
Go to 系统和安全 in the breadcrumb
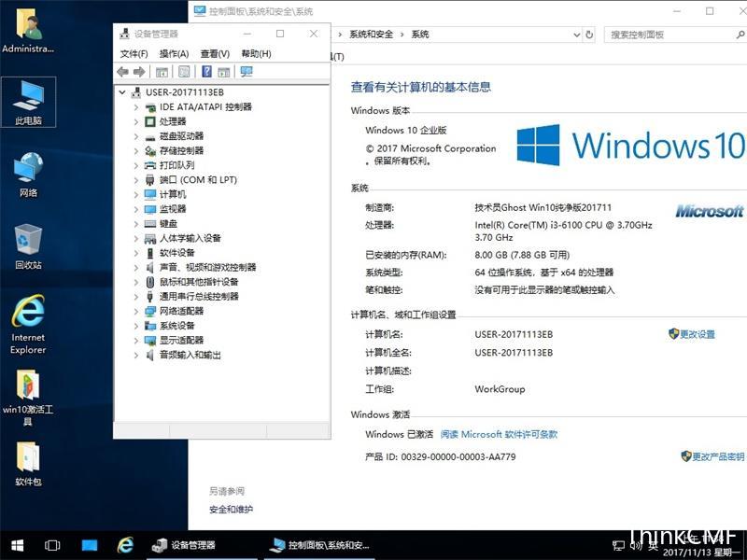point(372,35)
